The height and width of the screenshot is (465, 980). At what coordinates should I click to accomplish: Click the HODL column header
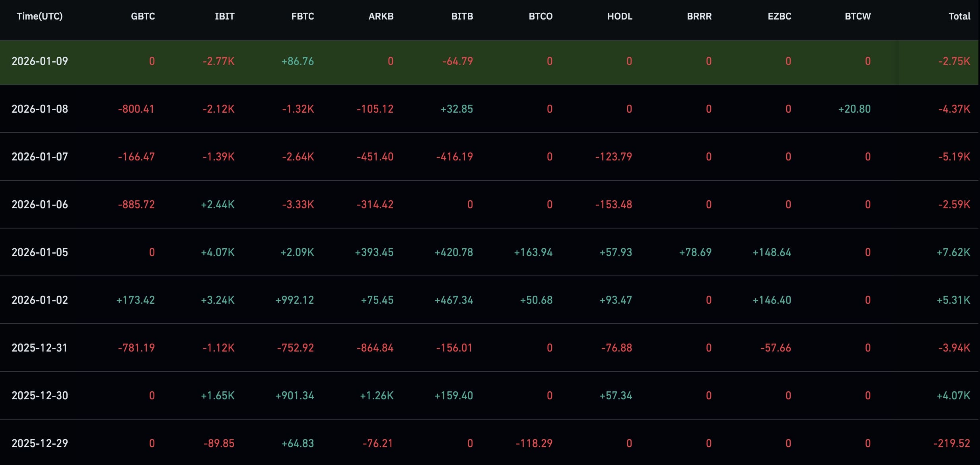[620, 16]
